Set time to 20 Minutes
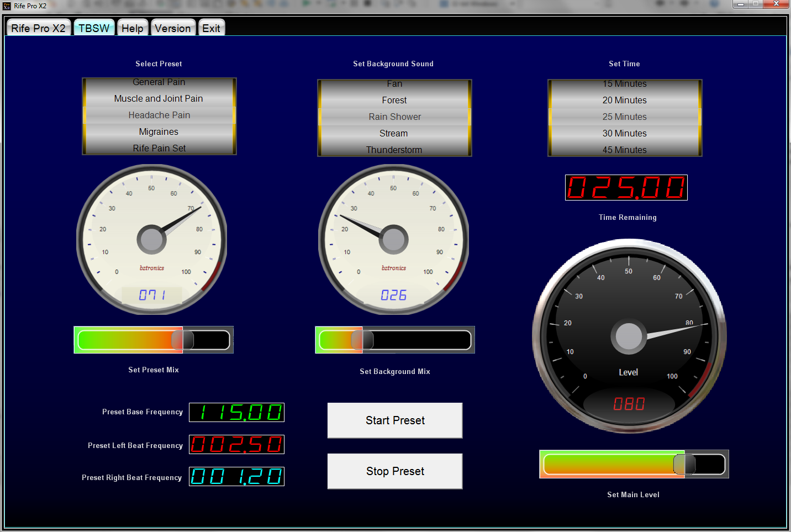The width and height of the screenshot is (791, 532). coord(625,100)
